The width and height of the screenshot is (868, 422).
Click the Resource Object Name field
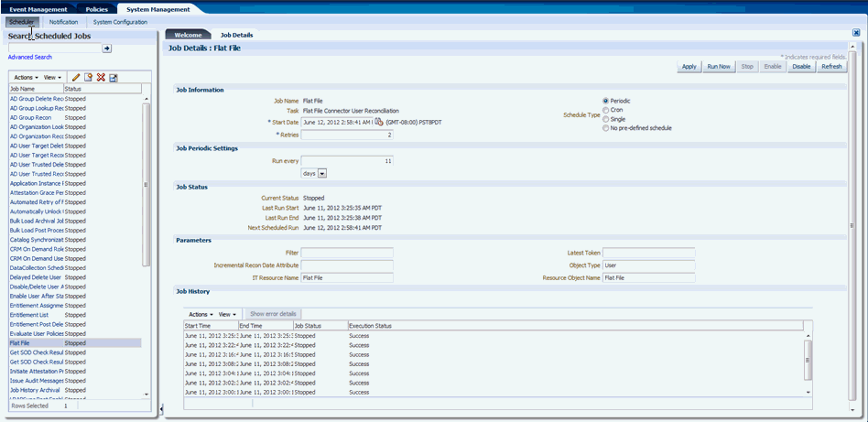tap(649, 278)
